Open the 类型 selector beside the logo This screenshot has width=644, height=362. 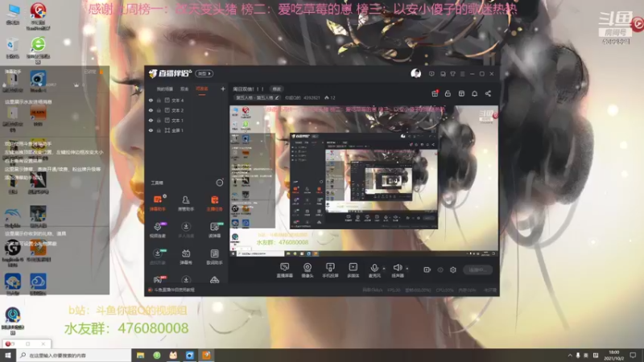click(204, 73)
